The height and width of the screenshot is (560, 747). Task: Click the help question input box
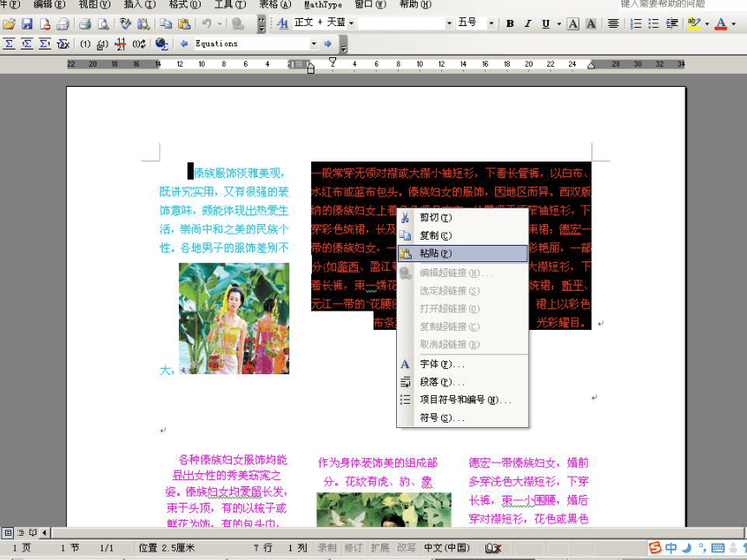point(682,4)
